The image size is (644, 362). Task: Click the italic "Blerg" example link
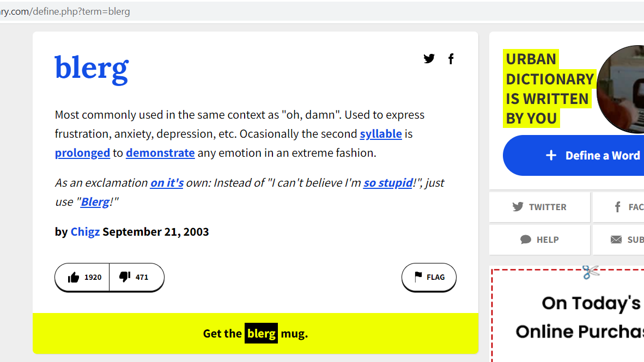click(x=95, y=202)
